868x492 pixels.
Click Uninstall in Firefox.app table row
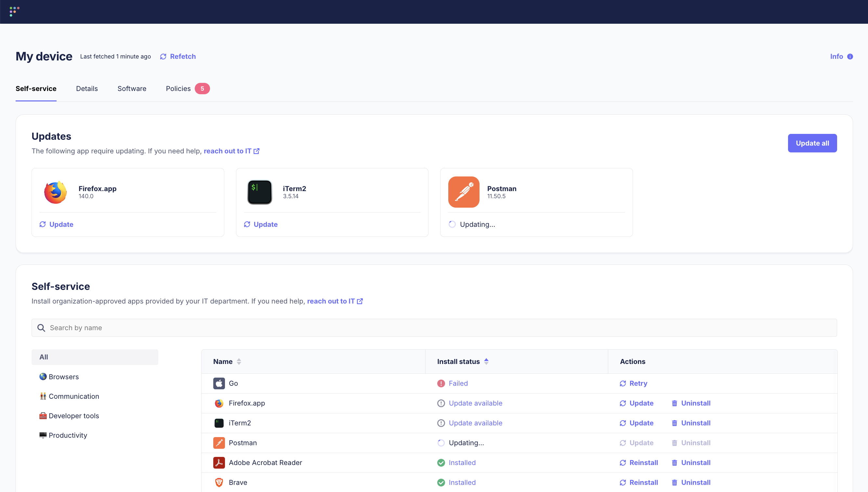coord(691,403)
